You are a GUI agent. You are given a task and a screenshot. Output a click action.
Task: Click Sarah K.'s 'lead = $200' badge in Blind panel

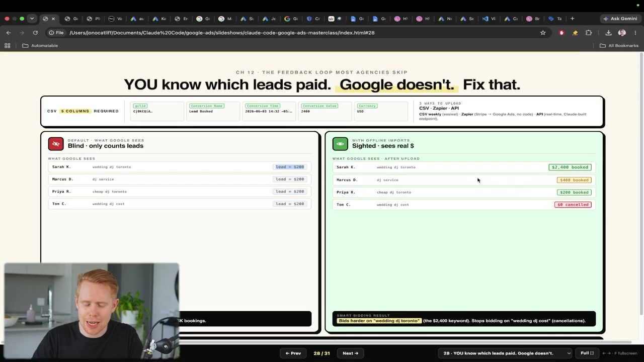tap(290, 167)
